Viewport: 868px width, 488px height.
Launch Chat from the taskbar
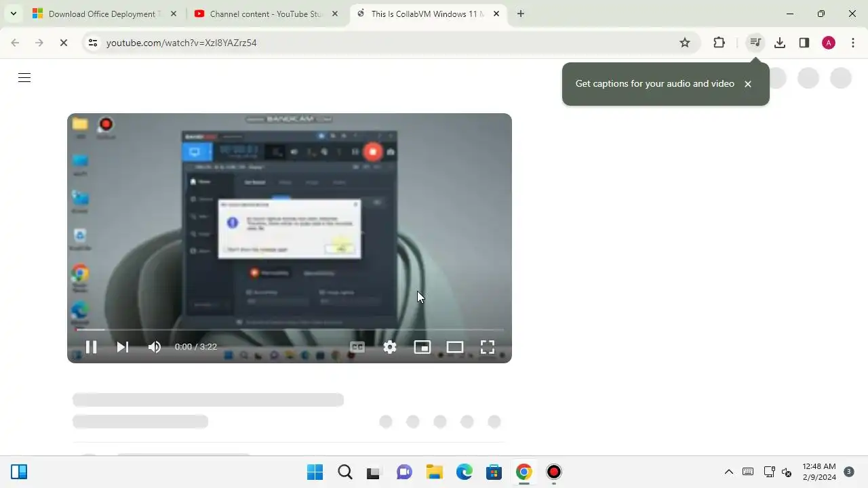tap(404, 472)
